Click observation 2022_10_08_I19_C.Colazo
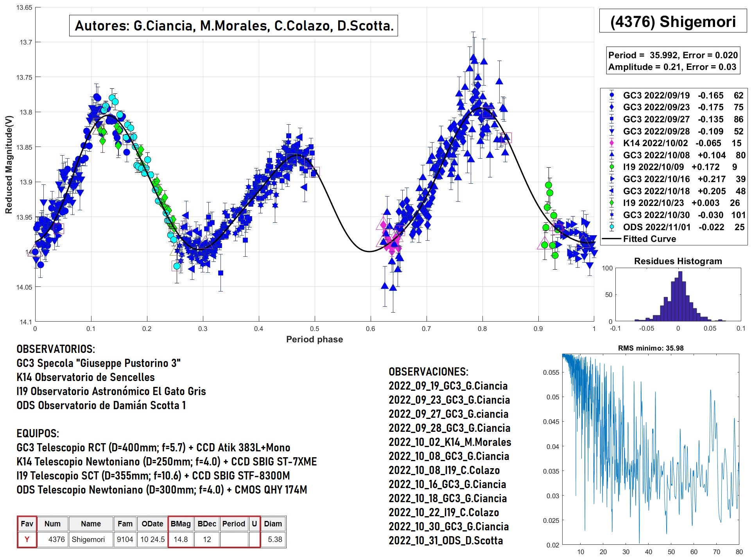The height and width of the screenshot is (560, 753). [x=444, y=470]
